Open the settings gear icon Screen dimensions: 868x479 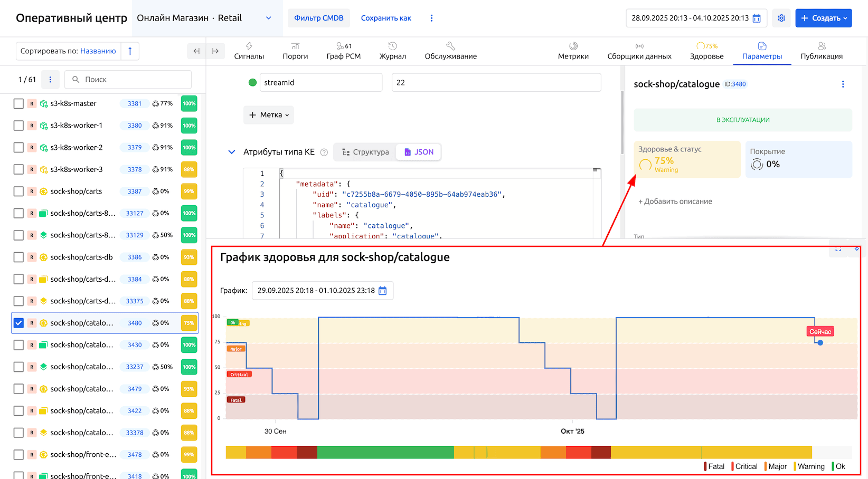781,18
